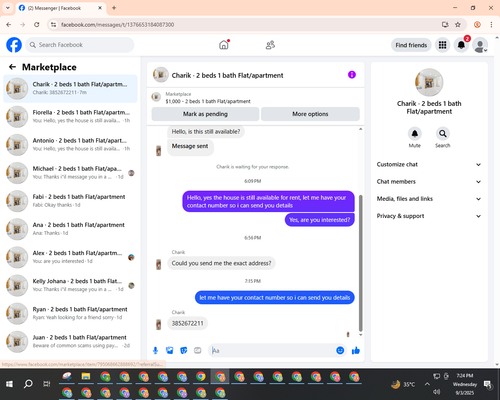Open the notifications bell
The width and height of the screenshot is (500, 400).
[461, 45]
